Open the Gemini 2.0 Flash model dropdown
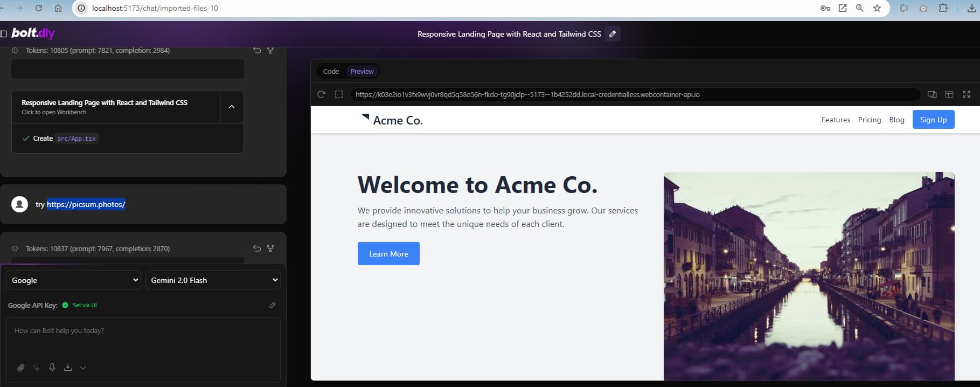Image resolution: width=980 pixels, height=387 pixels. coord(213,280)
